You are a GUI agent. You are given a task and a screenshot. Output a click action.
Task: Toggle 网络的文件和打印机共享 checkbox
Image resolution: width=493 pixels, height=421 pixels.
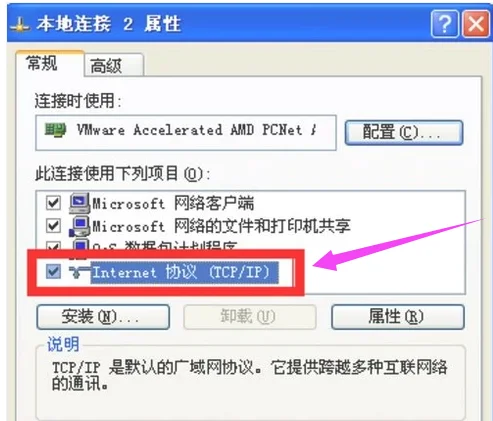pos(53,226)
